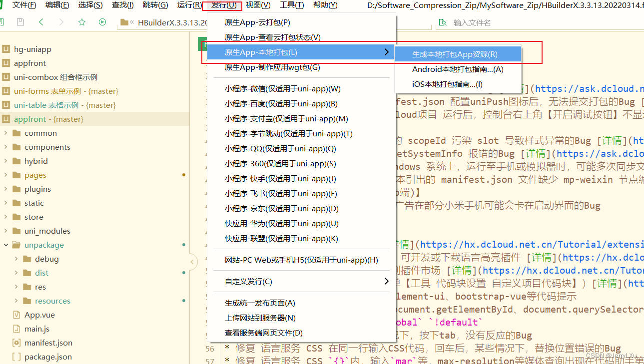This screenshot has height=364, width=644.
Task: Click the main.js file icon
Action: [x=16, y=329]
